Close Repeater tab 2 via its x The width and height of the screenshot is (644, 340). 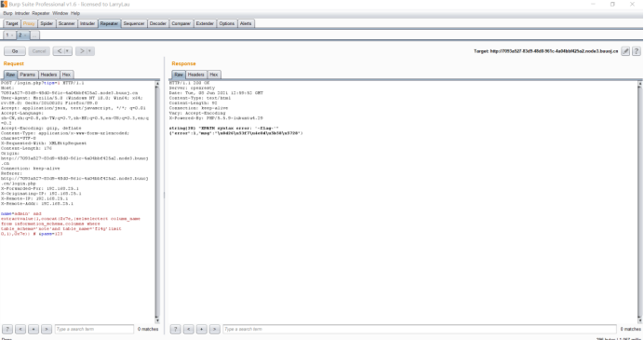25,35
